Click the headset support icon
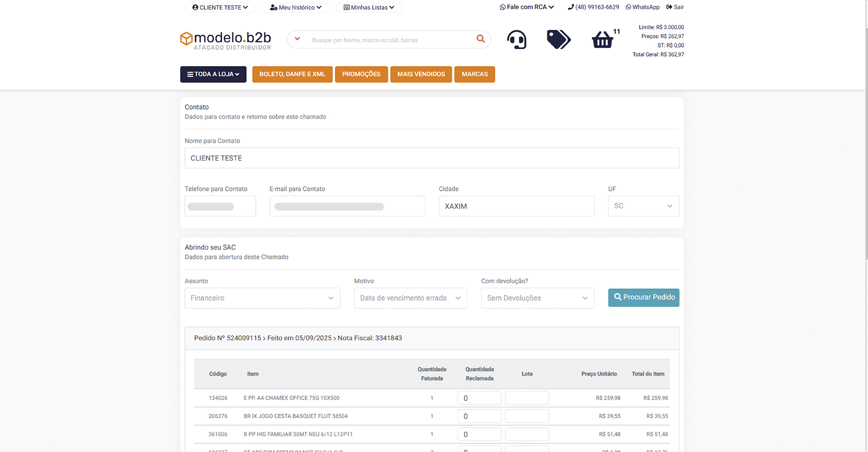868x452 pixels. (x=516, y=40)
